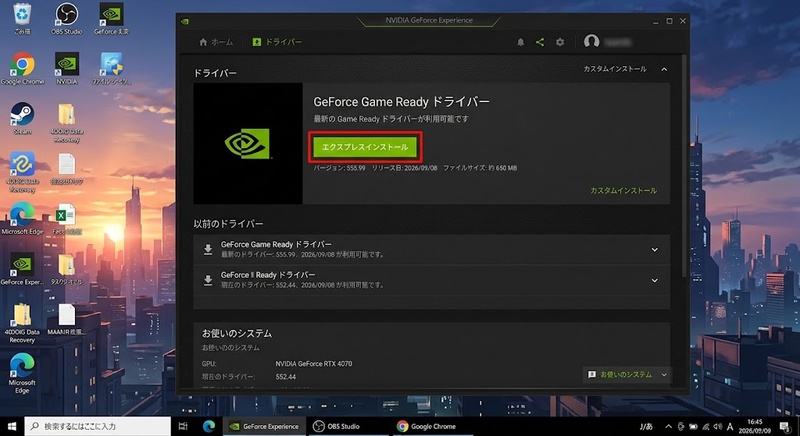The width and height of the screenshot is (800, 436).
Task: Click the Express Install green button
Action: [x=365, y=147]
